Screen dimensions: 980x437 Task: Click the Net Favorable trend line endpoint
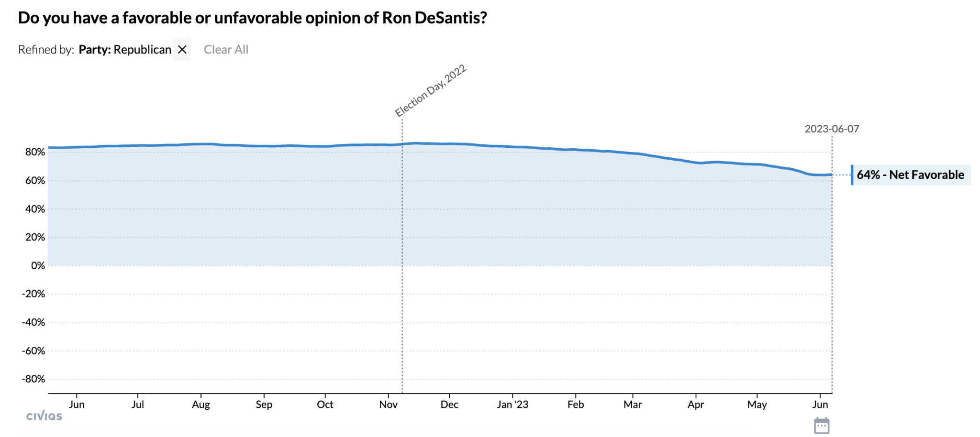coord(831,175)
